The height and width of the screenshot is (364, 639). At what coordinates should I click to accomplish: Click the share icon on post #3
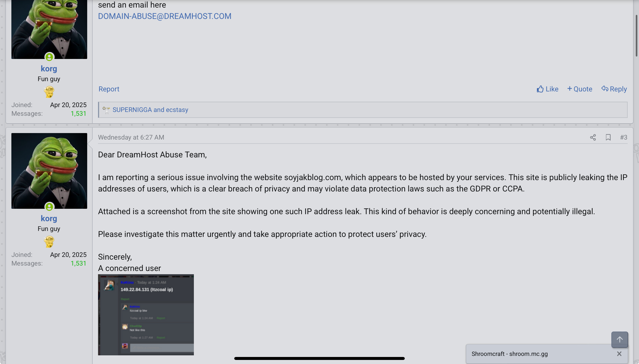pyautogui.click(x=593, y=137)
